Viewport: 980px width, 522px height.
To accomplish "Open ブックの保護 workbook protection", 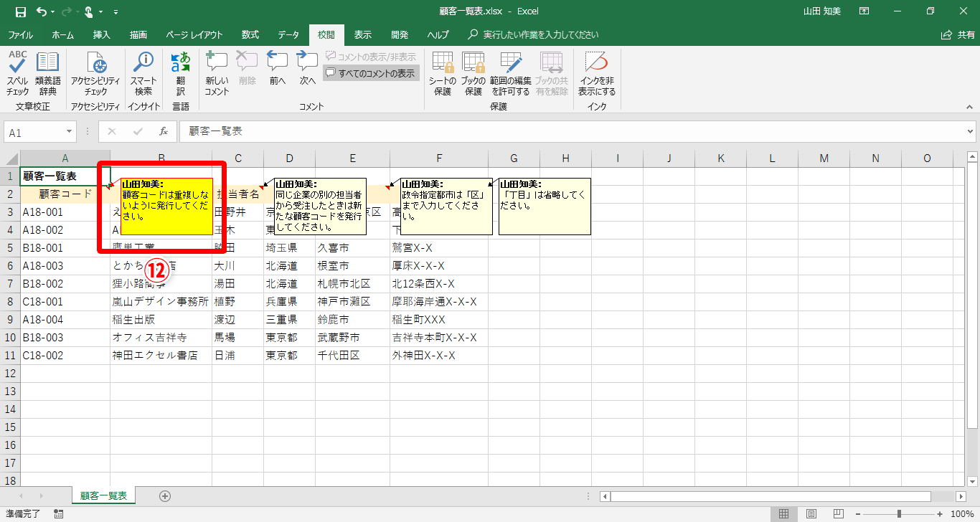I will (x=473, y=74).
